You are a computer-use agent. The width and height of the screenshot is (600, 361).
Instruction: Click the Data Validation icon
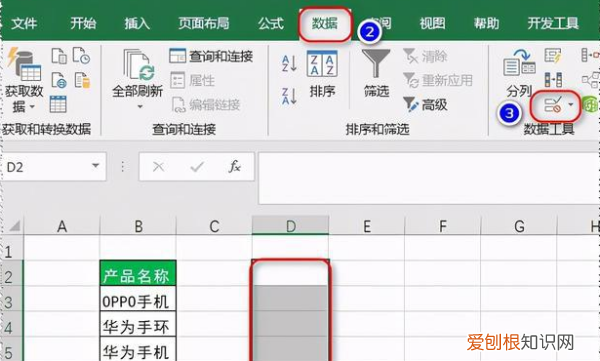pos(553,105)
